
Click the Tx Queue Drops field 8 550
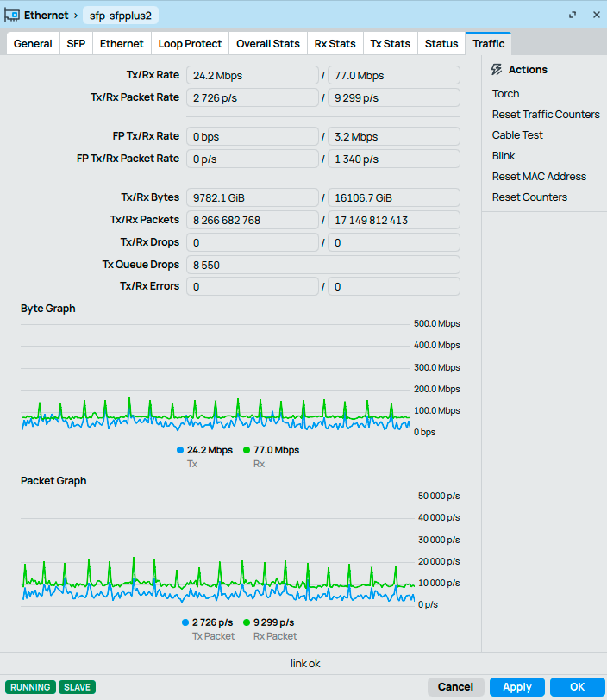(323, 265)
